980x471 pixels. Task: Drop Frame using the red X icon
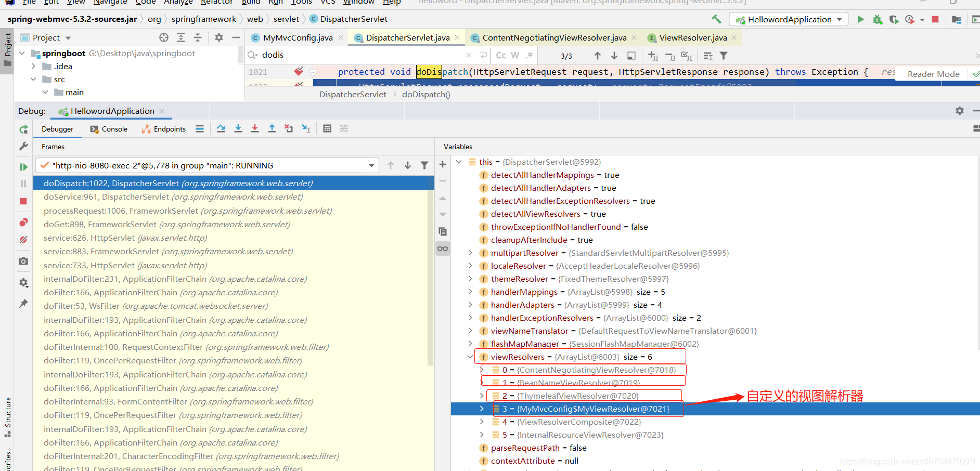pyautogui.click(x=289, y=128)
